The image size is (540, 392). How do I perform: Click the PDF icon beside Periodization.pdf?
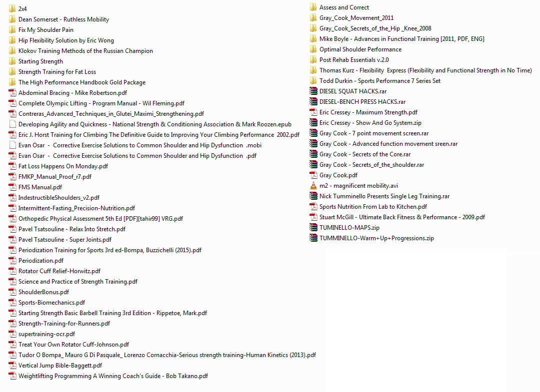[12, 260]
